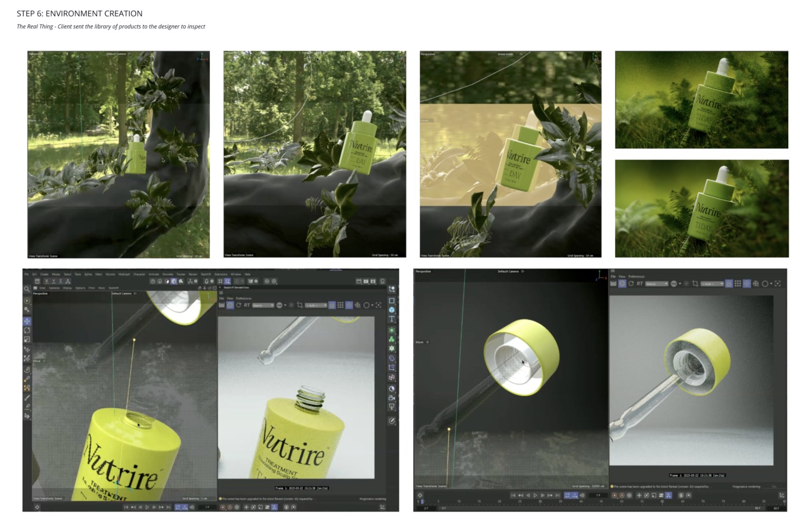This screenshot has height=521, width=812.
Task: Click the crop region icon in left RenderView
Action: 300,305
